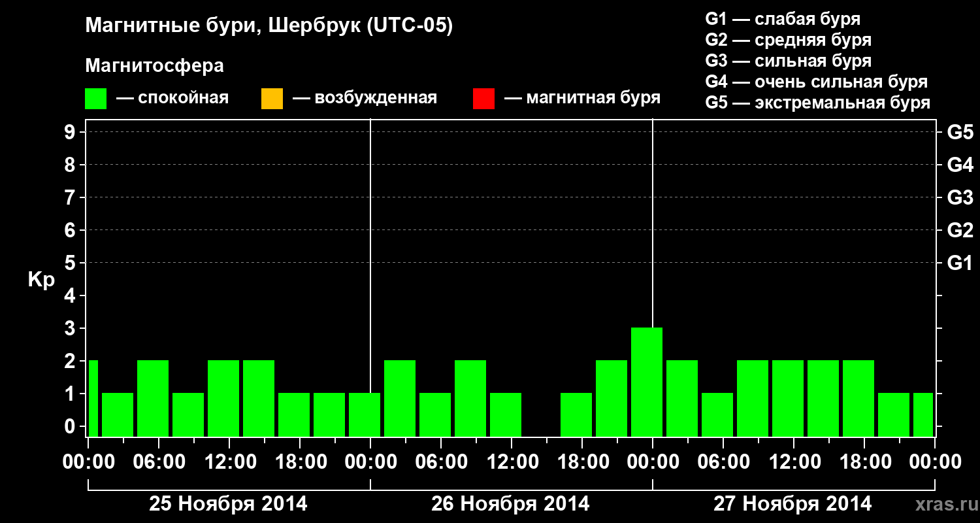
Task: Click the right-axis label G1
Action: pyautogui.click(x=960, y=263)
